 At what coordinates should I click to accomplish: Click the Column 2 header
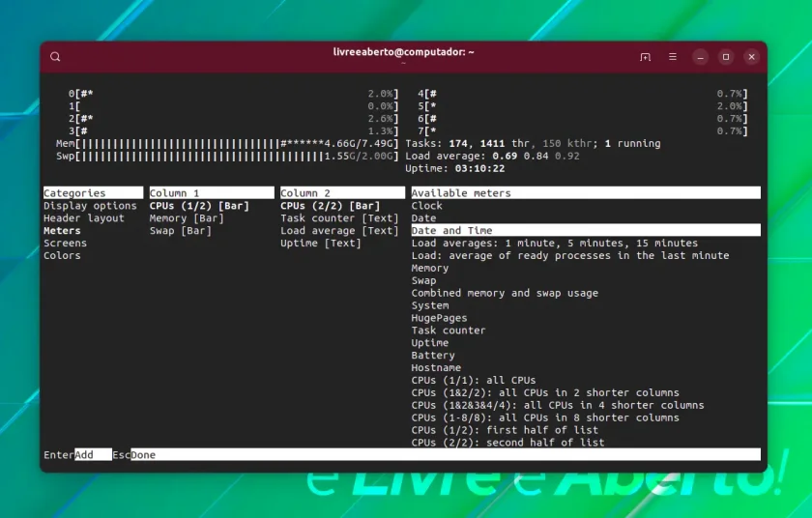(343, 192)
